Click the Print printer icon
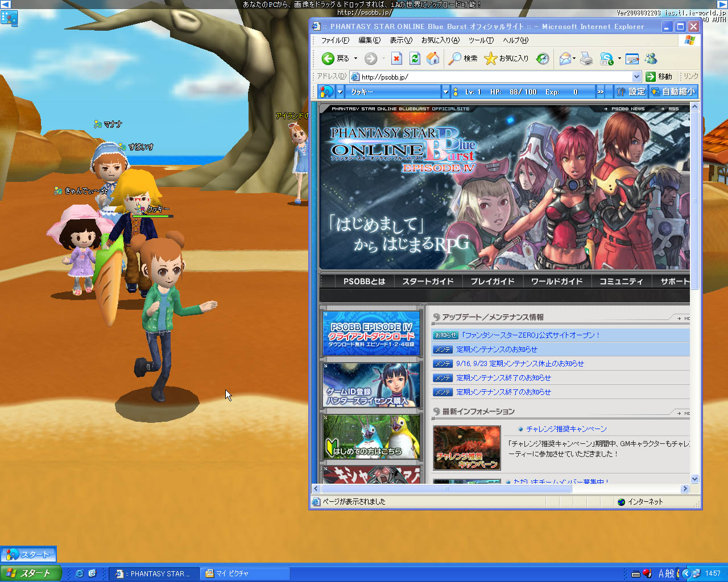728x582 pixels. click(587, 59)
